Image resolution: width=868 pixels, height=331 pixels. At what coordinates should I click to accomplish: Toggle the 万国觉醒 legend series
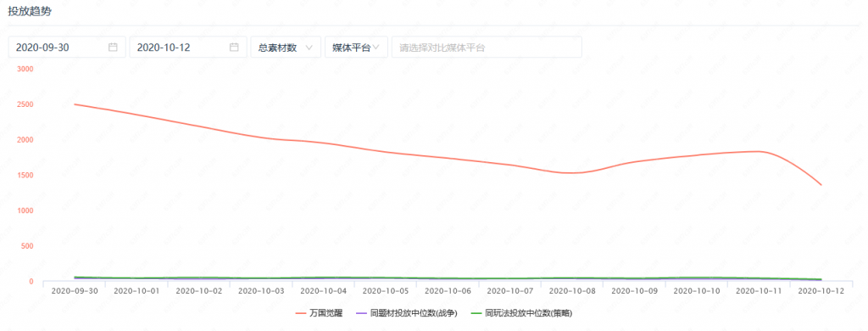click(319, 314)
